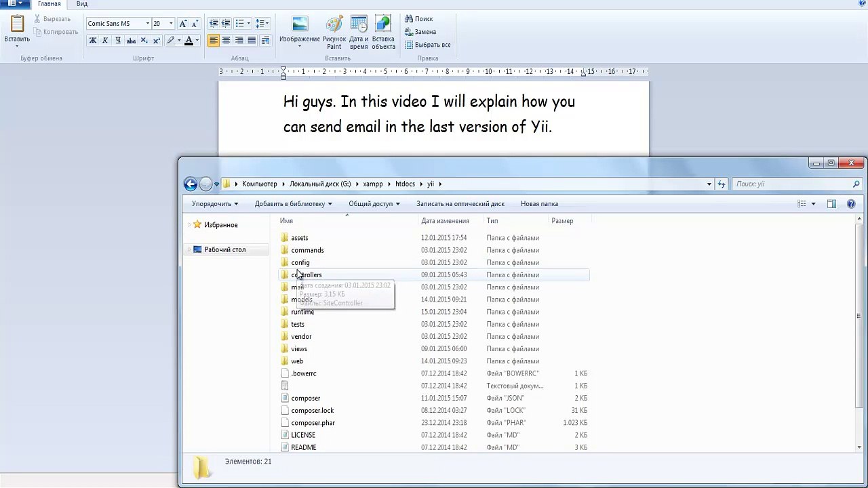Insert a Paint drawing (Рисунок Paint)
Screen dimensions: 868x488
tap(334, 31)
